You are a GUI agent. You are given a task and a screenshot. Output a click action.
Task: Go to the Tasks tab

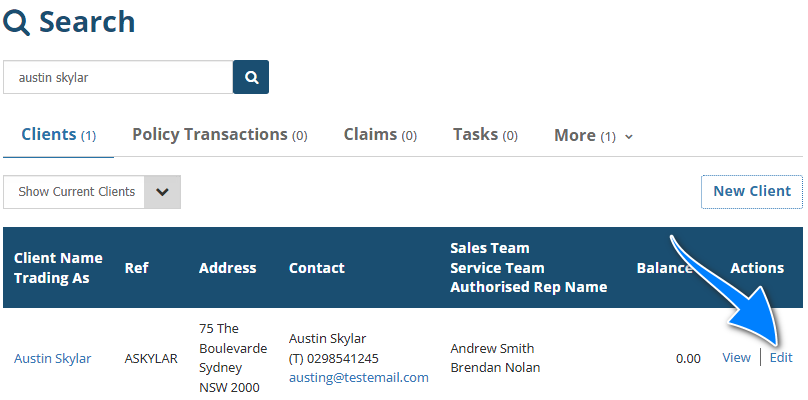[485, 135]
